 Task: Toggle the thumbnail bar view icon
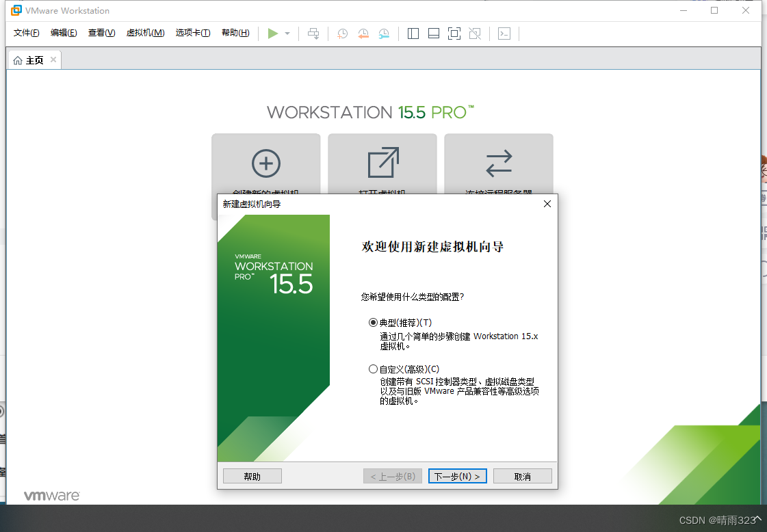(x=433, y=34)
